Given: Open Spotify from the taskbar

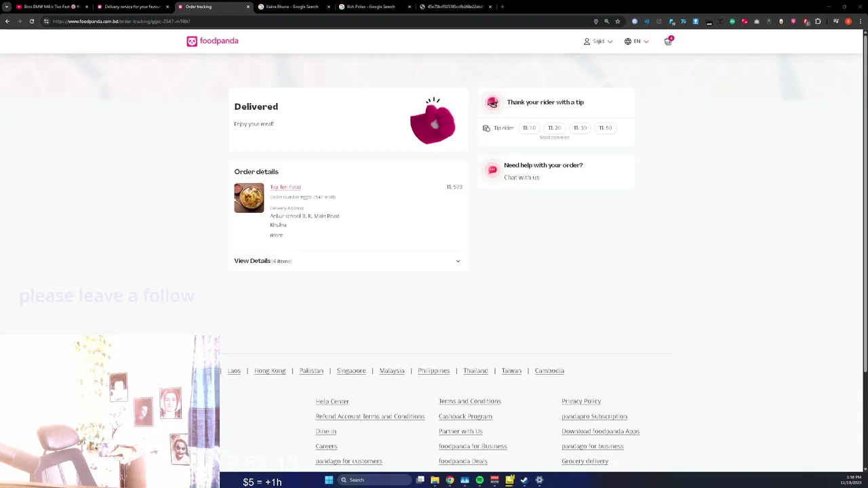Looking at the screenshot, I should (479, 480).
